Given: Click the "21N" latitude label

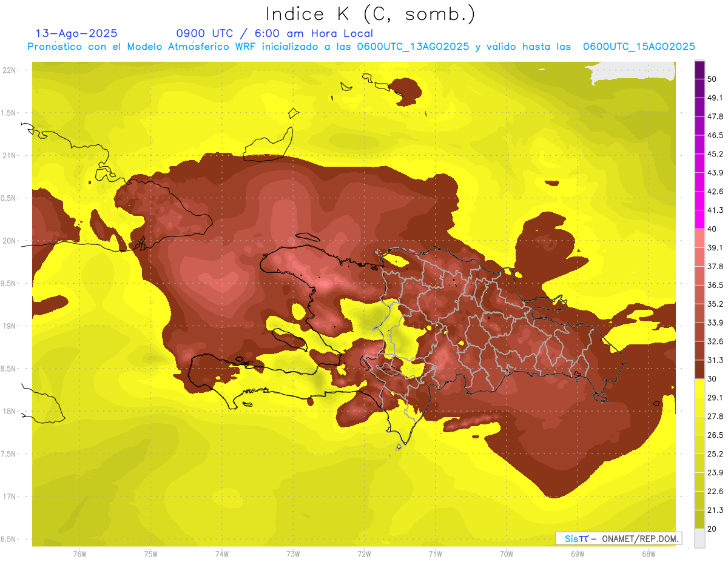Looking at the screenshot, I should (x=10, y=156).
